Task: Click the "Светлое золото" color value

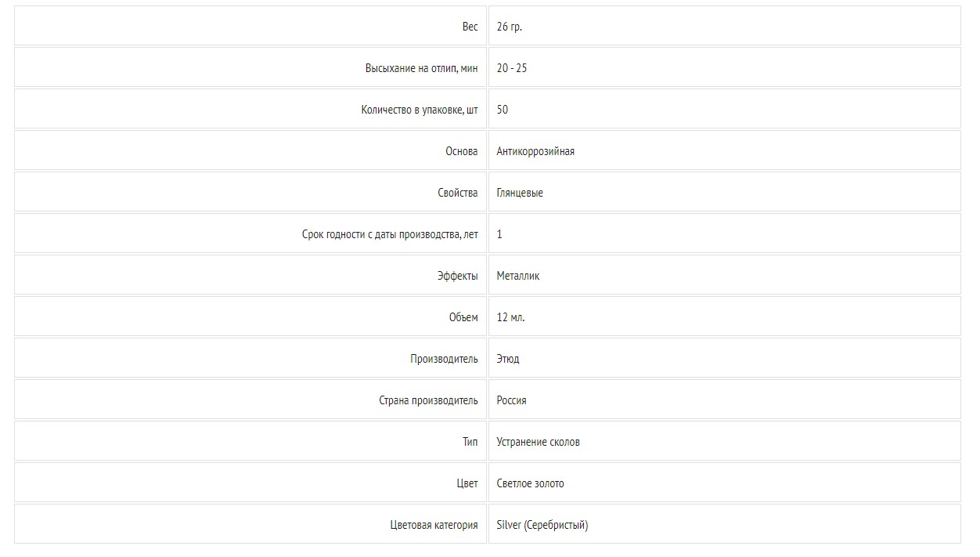Action: [x=530, y=483]
